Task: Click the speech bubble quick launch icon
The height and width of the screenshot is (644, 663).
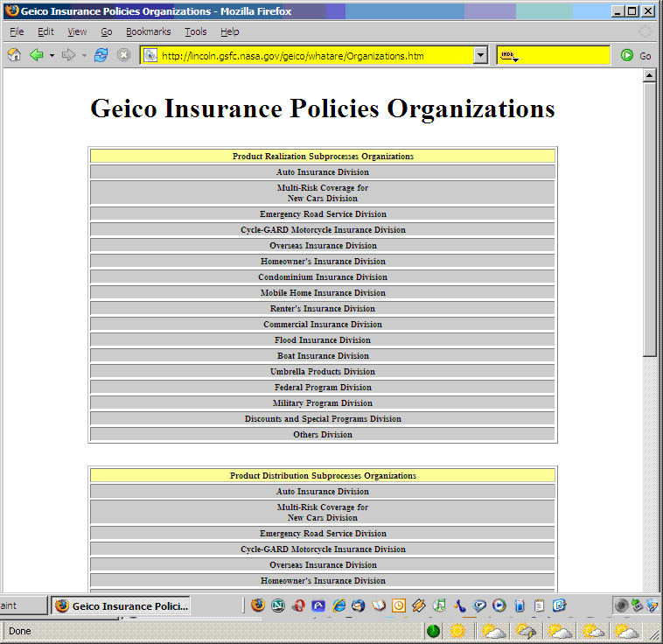Action: click(479, 605)
